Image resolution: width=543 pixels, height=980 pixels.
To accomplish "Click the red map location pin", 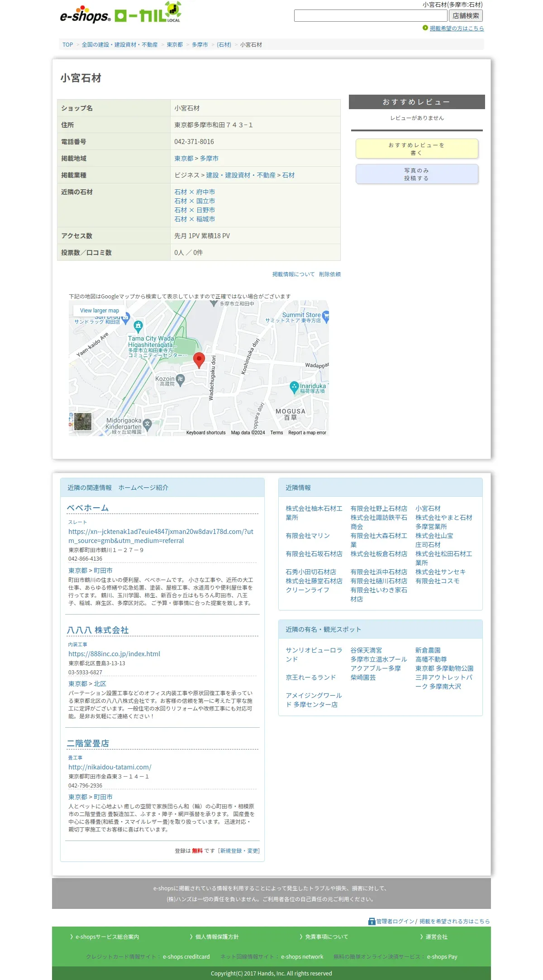I will point(199,360).
